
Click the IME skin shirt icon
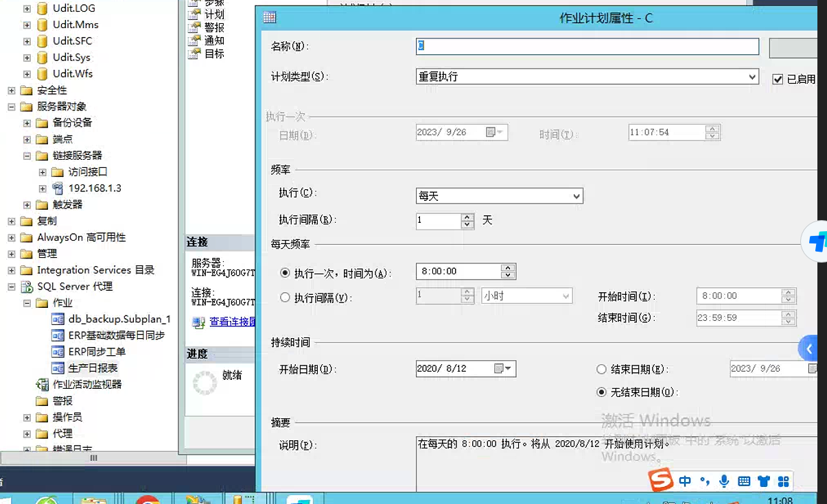(764, 481)
